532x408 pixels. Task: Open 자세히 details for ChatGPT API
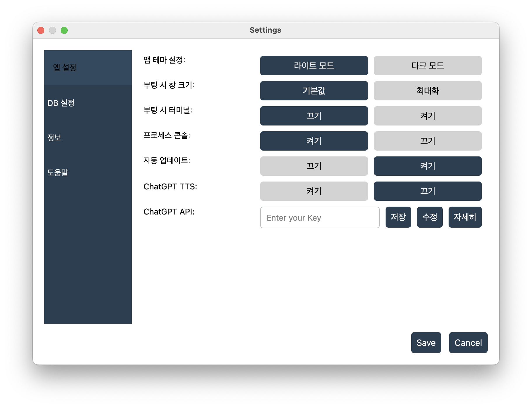[x=465, y=217]
